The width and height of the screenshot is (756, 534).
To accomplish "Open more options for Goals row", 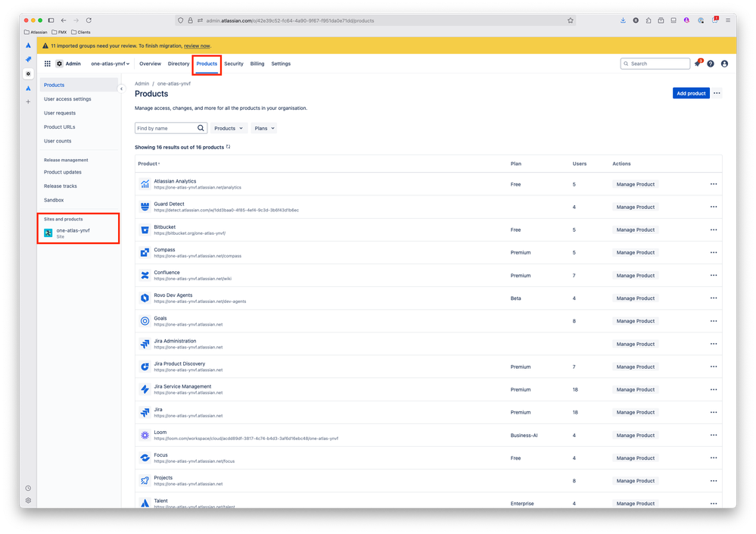I will pyautogui.click(x=714, y=321).
